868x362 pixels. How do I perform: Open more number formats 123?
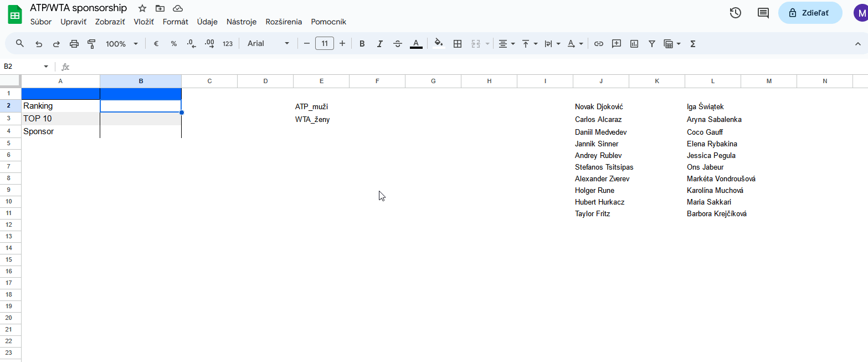point(228,44)
